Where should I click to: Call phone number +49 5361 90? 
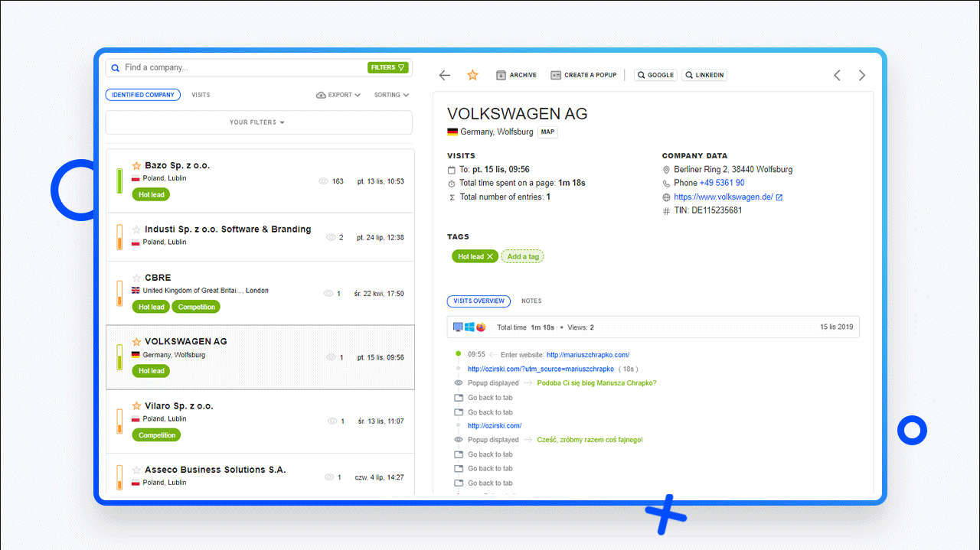pos(722,183)
